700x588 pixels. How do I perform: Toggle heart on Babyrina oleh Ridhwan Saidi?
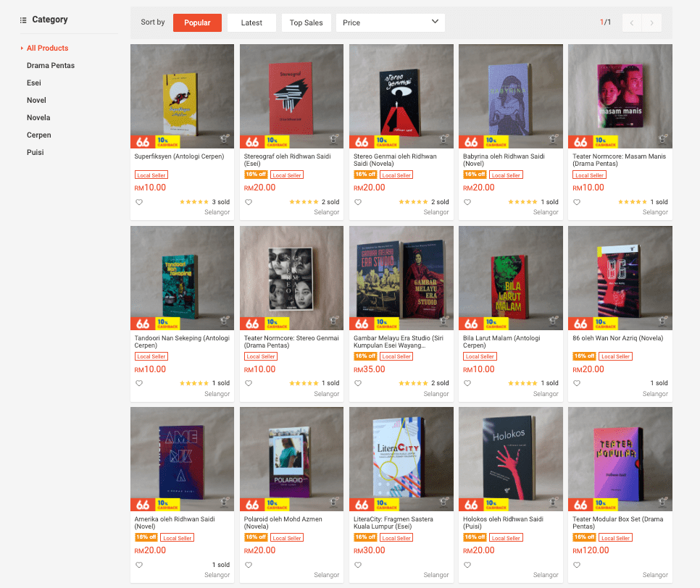[467, 202]
